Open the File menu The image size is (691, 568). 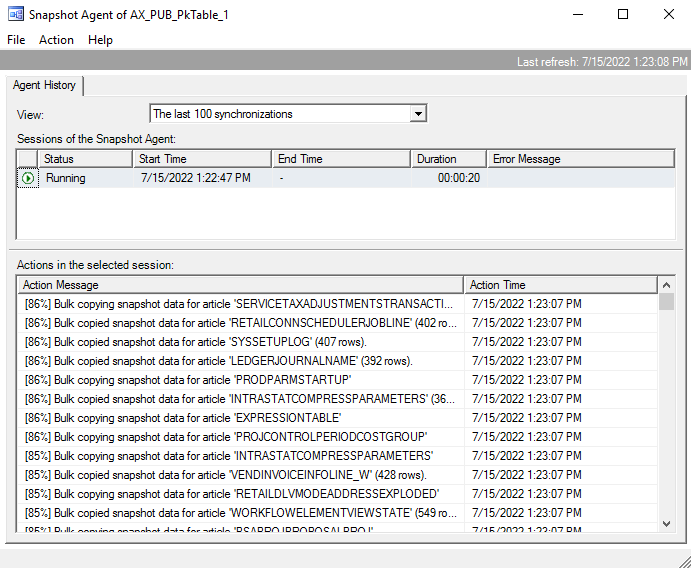click(x=16, y=40)
